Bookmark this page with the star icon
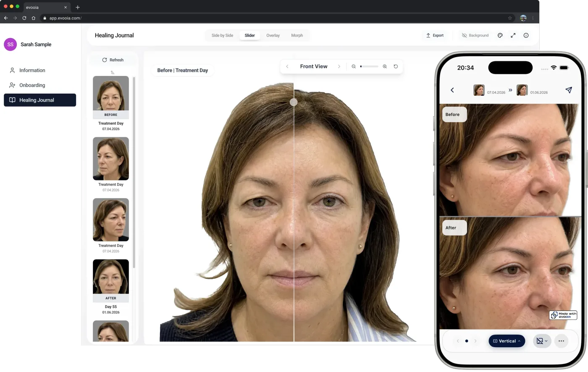588x372 pixels. tap(510, 18)
